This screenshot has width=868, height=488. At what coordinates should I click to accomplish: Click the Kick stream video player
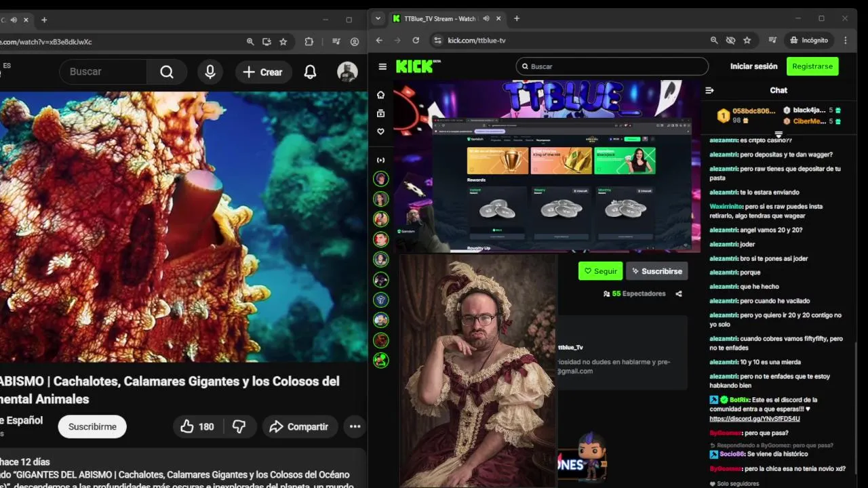click(547, 166)
